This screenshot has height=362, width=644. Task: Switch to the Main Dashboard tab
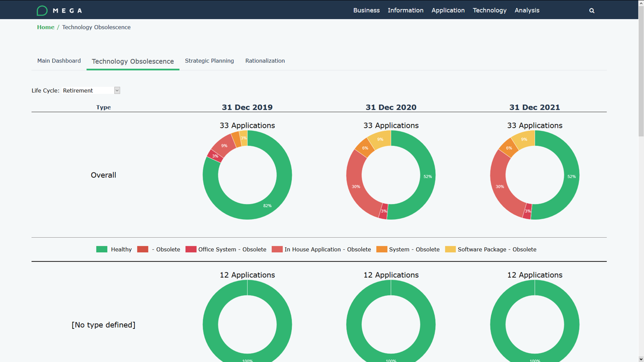point(59,60)
